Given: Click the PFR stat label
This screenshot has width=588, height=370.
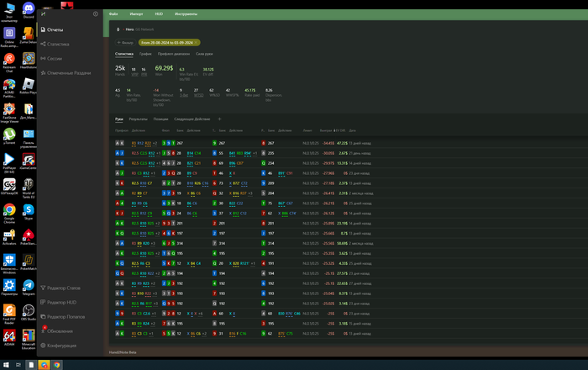Looking at the screenshot, I should (144, 74).
